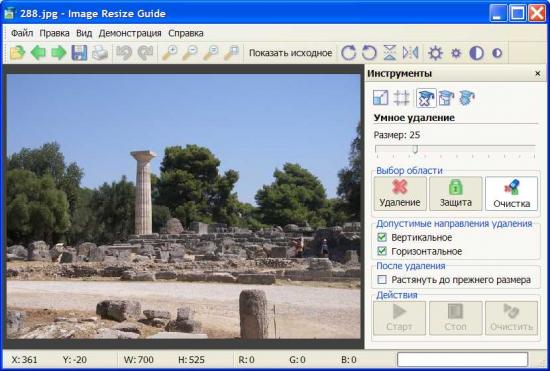Save image using the floppy disk icon
The height and width of the screenshot is (371, 550).
[x=79, y=53]
